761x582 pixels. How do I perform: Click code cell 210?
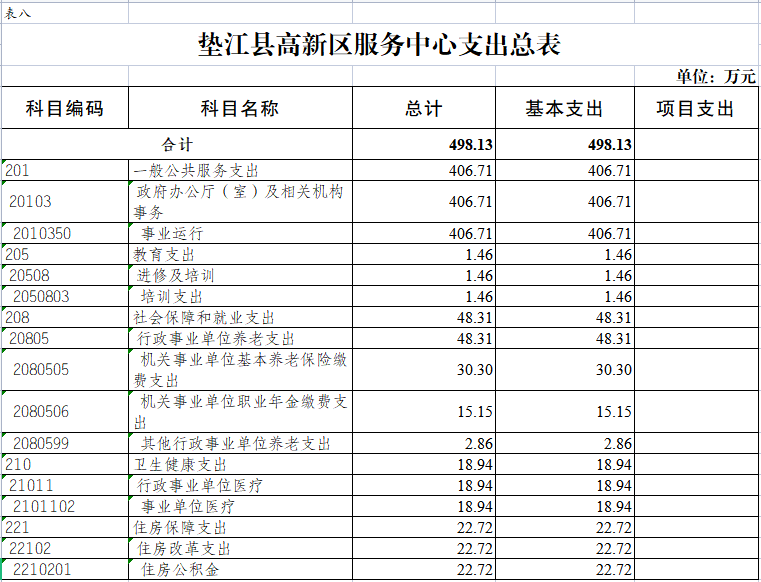[x=65, y=464]
